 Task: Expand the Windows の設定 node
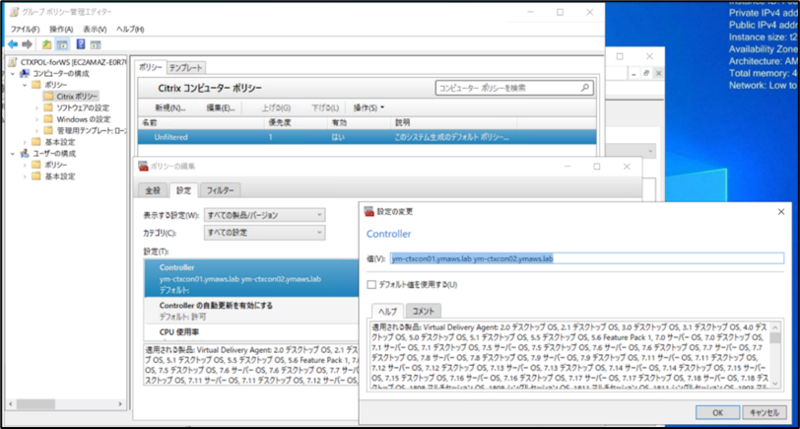[37, 119]
